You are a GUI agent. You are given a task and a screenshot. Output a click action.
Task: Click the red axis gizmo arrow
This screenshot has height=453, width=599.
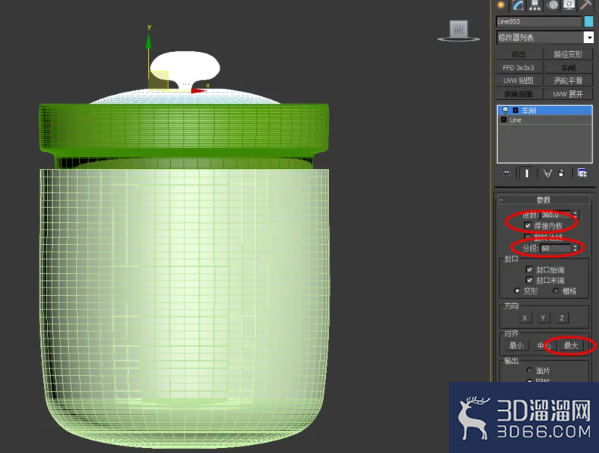pyautogui.click(x=199, y=91)
